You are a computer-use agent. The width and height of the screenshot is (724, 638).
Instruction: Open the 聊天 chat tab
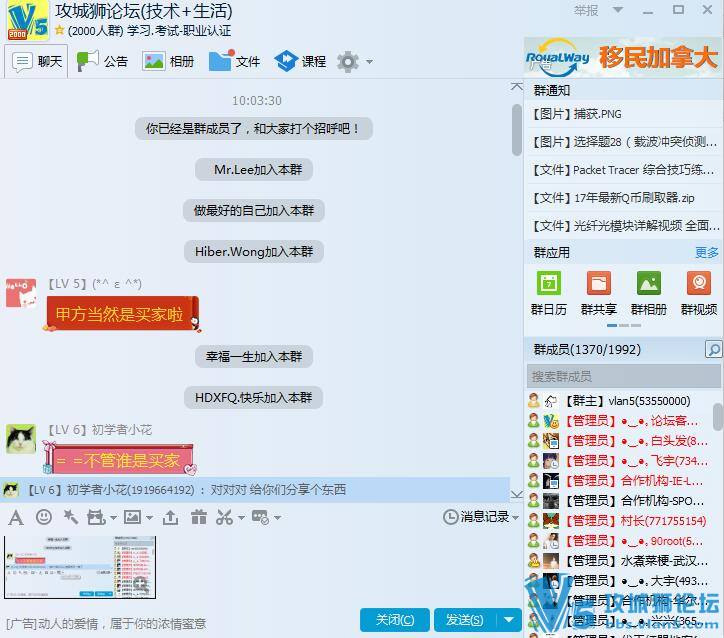(36, 61)
